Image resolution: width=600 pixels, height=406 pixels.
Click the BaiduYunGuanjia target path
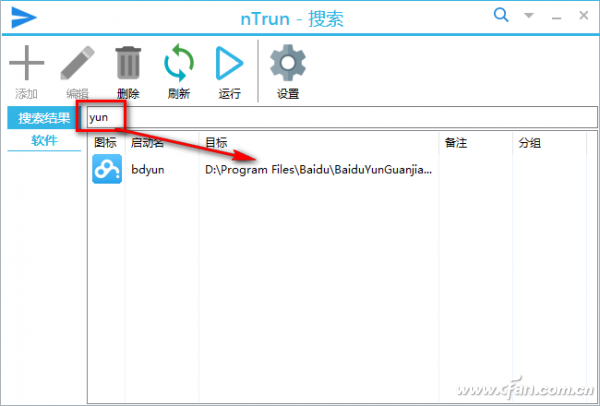point(318,170)
